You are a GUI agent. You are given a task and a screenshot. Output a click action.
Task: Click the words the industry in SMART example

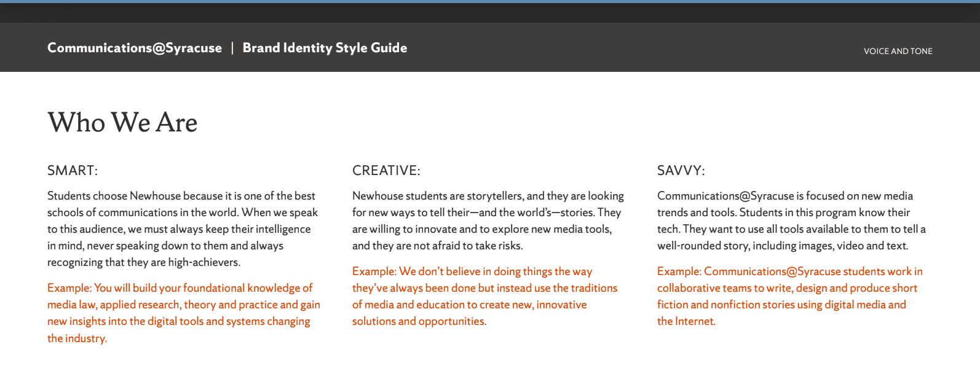77,338
